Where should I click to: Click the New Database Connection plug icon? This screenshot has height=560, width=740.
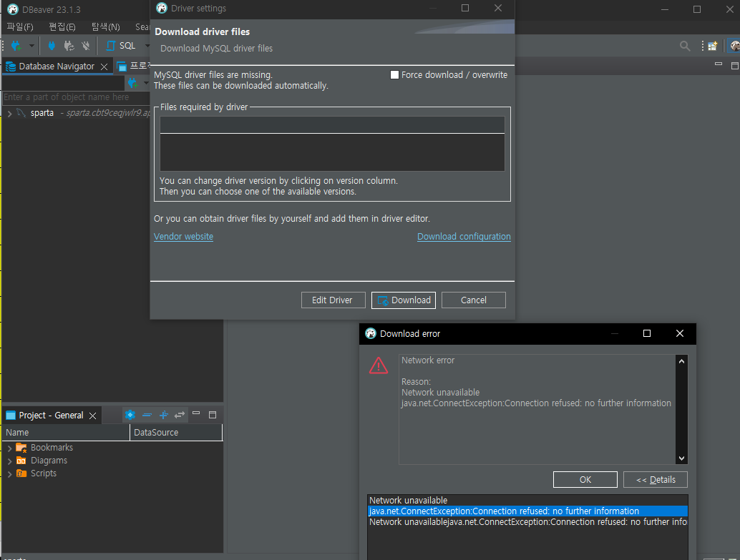[x=16, y=46]
